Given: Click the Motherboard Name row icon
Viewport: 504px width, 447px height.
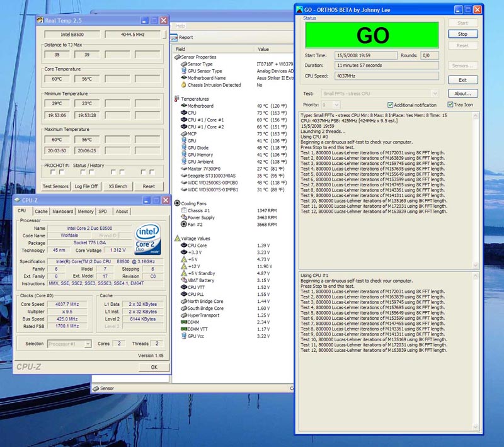Looking at the screenshot, I should [184, 77].
